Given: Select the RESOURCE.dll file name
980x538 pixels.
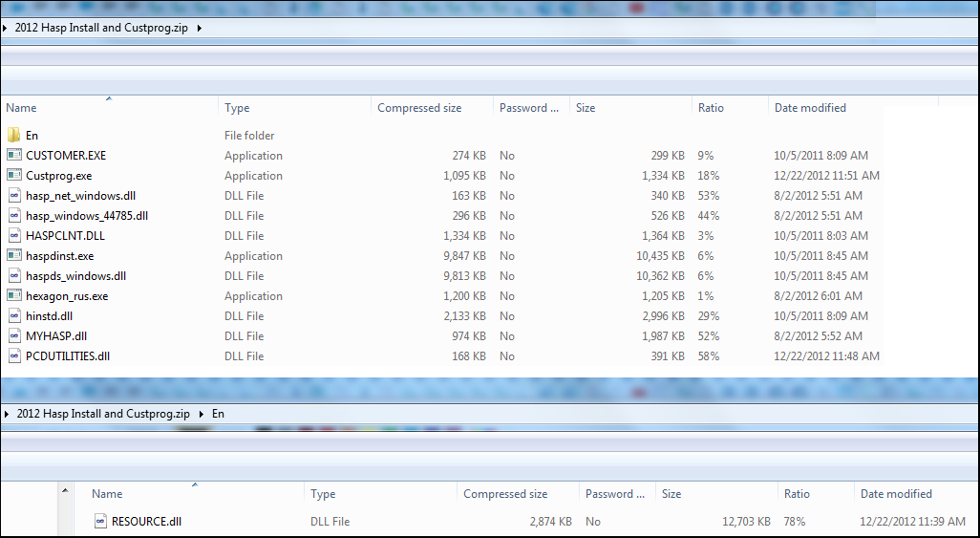Looking at the screenshot, I should pos(146,521).
